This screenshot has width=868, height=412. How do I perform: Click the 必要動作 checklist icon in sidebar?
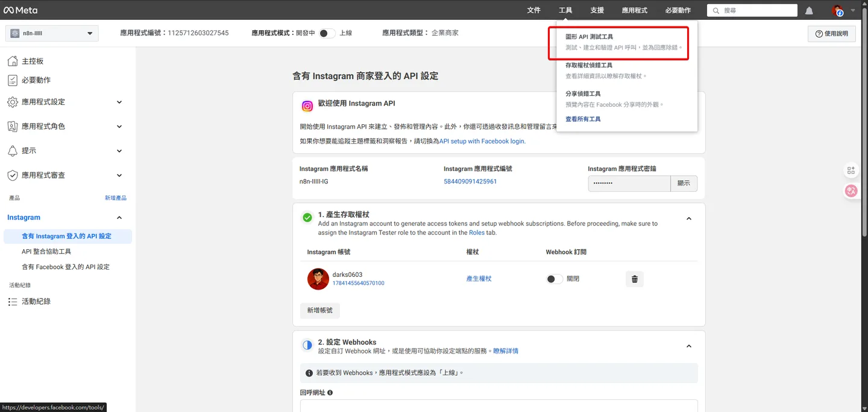12,80
